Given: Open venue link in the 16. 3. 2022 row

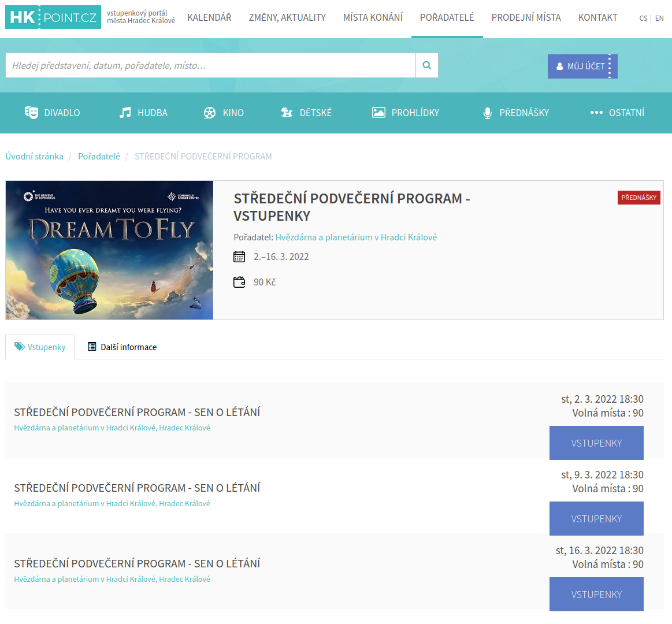Looking at the screenshot, I should [x=112, y=579].
